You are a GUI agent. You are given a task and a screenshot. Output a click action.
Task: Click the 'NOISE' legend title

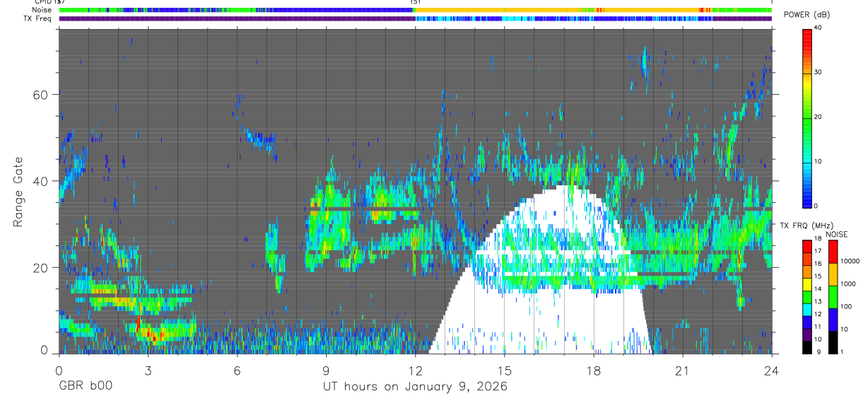coord(837,234)
